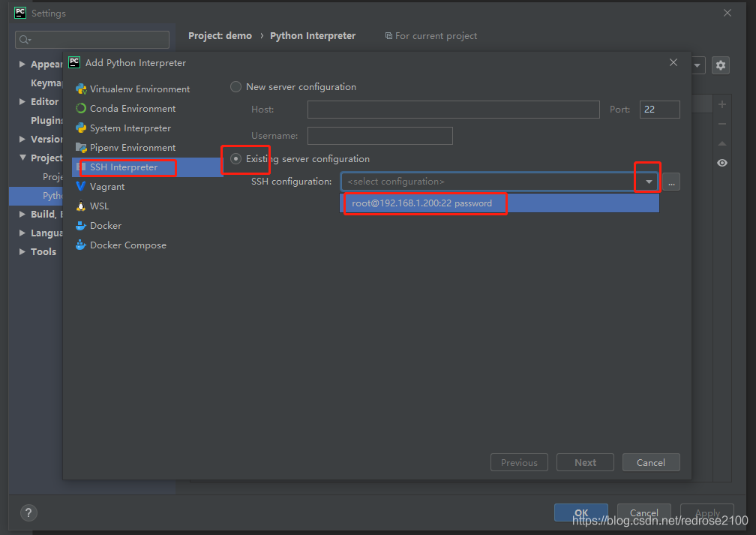Viewport: 756px width, 535px height.
Task: Open help question mark button
Action: (x=28, y=512)
